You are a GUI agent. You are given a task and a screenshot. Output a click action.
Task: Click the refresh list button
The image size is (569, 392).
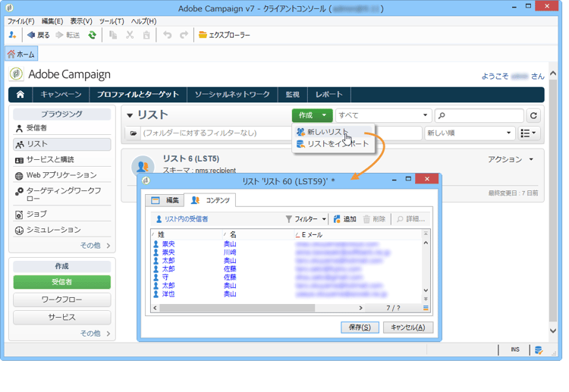pyautogui.click(x=533, y=115)
